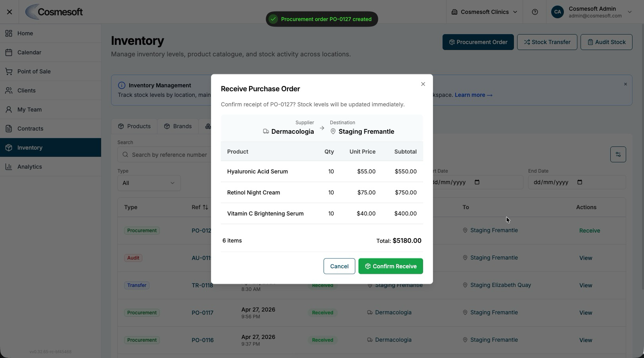Click the End Date input field

577,182
